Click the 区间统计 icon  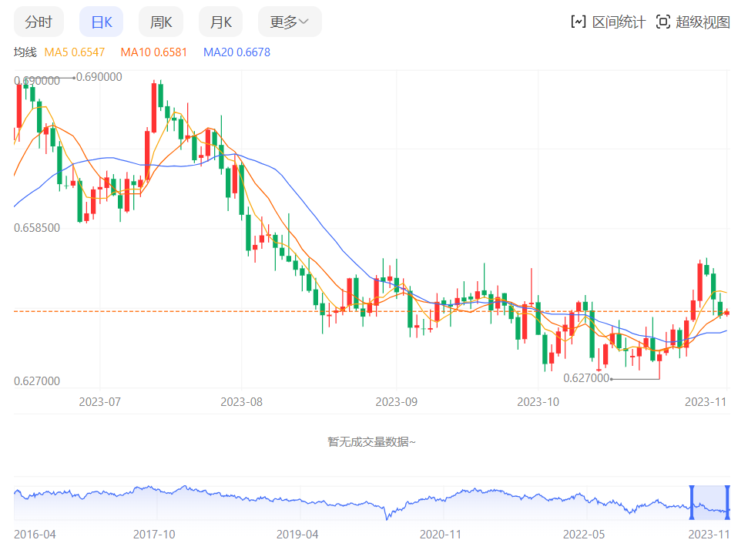pyautogui.click(x=579, y=22)
